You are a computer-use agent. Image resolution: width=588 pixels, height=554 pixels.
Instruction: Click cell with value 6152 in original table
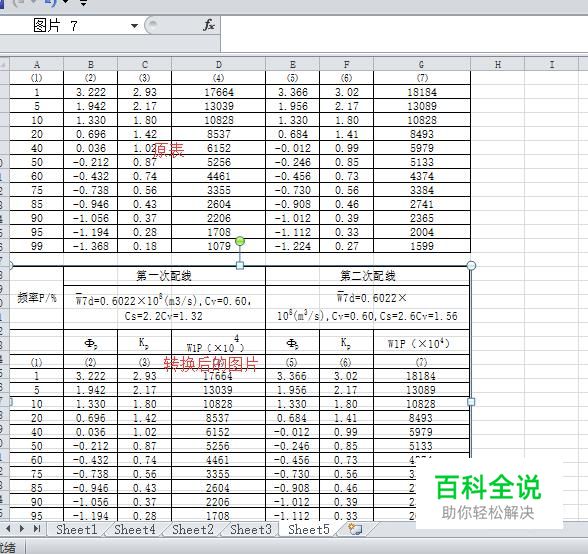click(218, 148)
